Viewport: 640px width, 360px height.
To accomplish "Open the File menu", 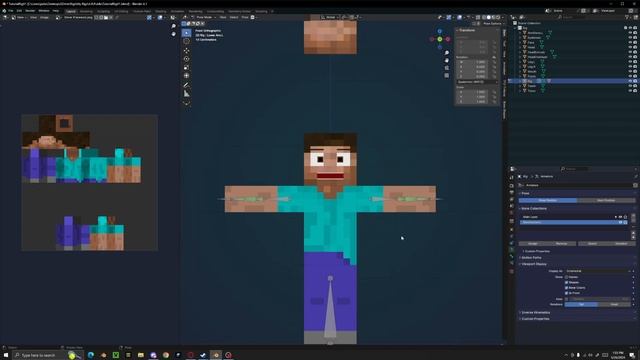I will [x=11, y=11].
